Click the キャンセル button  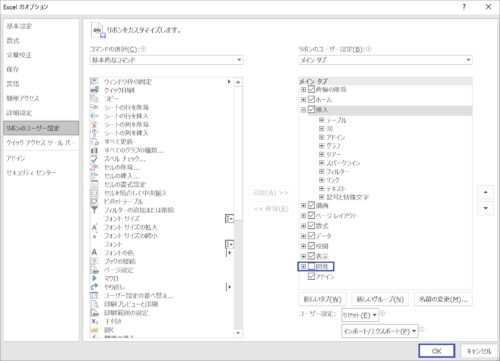coord(479,351)
